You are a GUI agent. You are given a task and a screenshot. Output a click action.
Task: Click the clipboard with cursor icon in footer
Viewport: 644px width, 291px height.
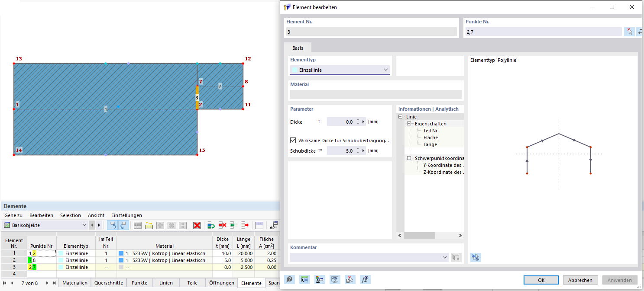350,280
